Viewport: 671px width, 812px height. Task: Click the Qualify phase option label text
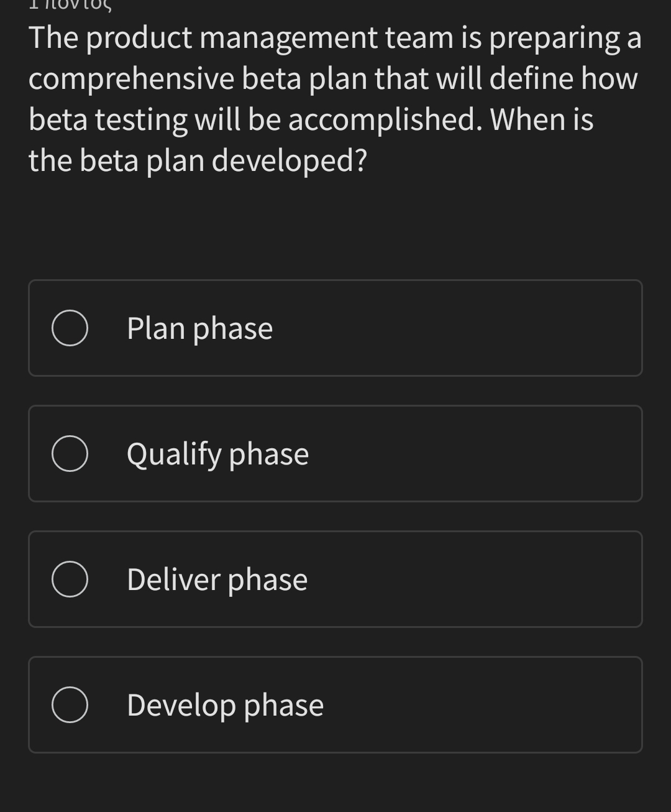216,453
